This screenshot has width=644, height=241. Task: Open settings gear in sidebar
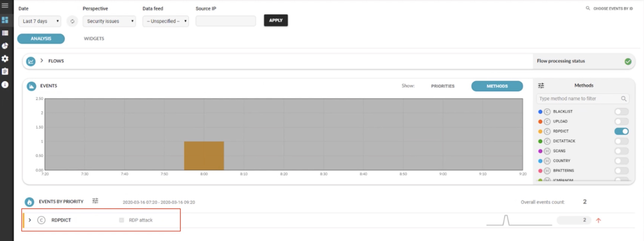(x=5, y=59)
